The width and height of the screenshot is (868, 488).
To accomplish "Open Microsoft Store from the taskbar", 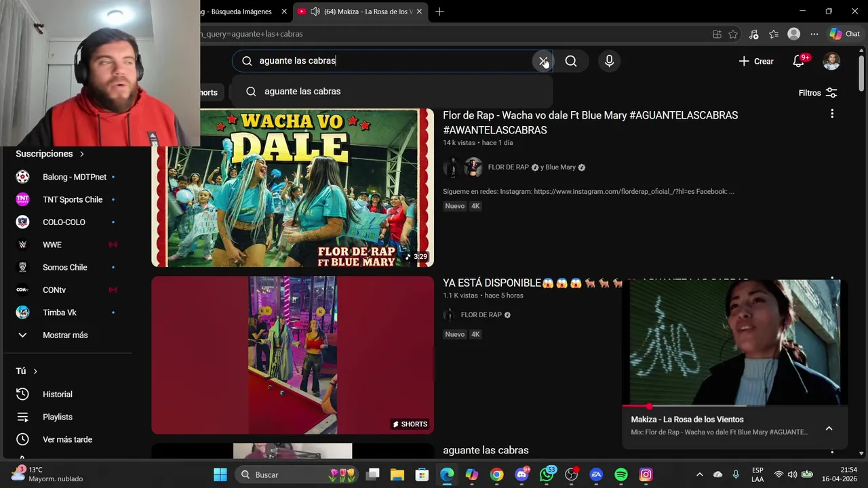I will click(422, 474).
